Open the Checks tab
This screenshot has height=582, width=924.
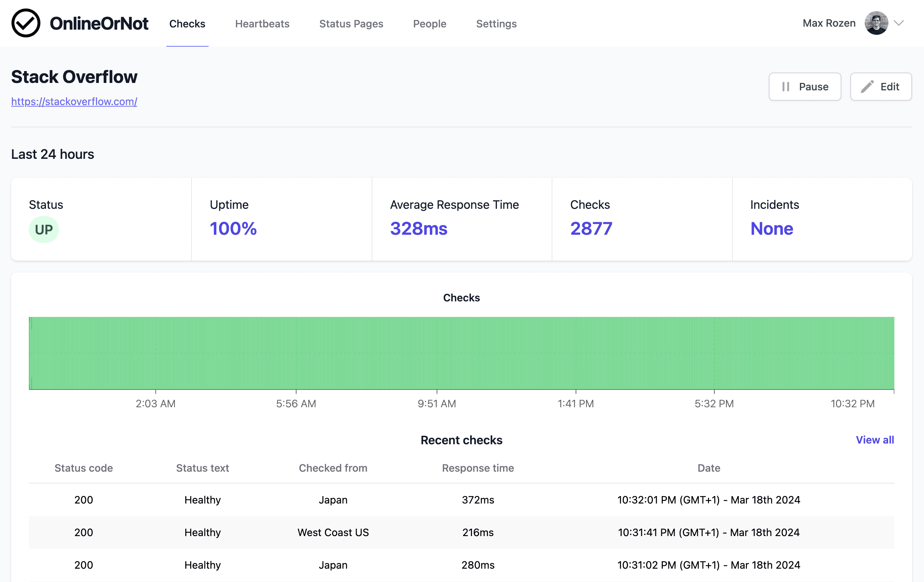(x=187, y=24)
